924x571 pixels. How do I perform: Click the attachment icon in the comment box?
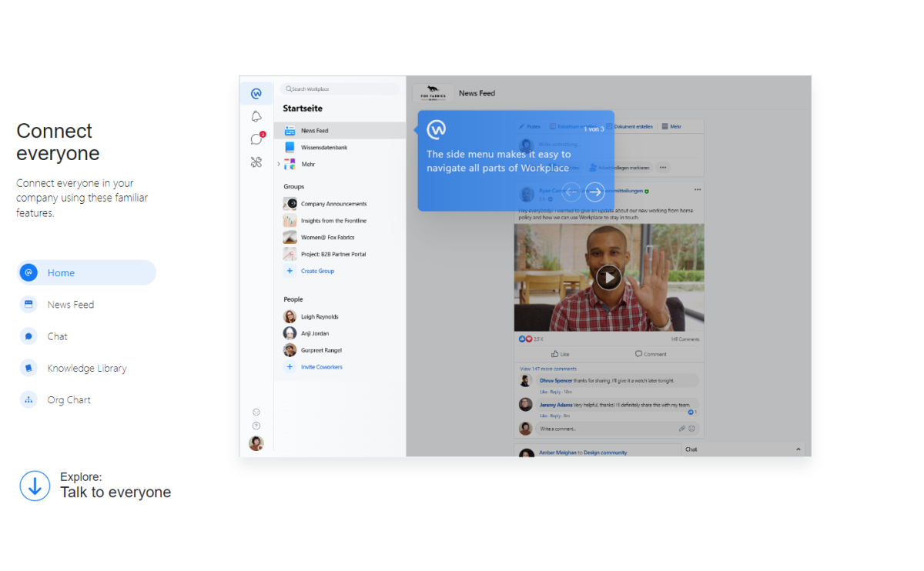pos(682,429)
